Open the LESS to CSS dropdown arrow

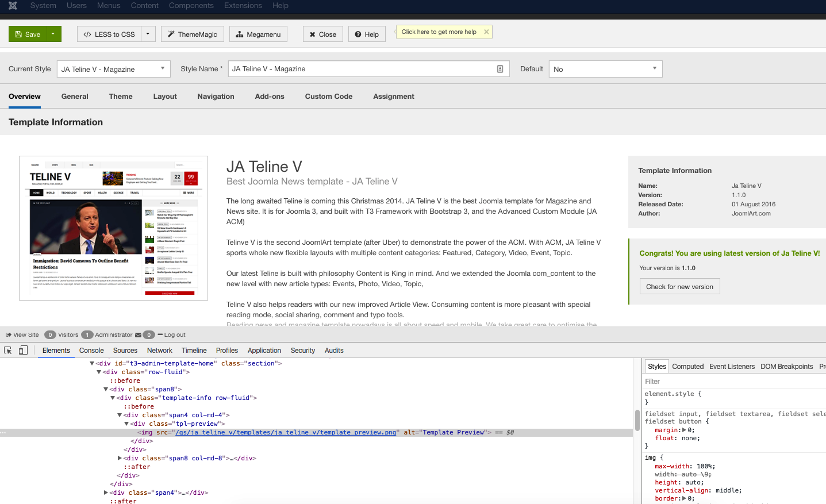click(x=148, y=34)
